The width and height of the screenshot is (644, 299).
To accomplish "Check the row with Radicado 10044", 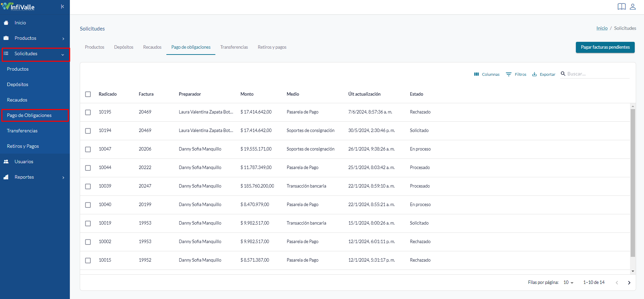I will [88, 168].
